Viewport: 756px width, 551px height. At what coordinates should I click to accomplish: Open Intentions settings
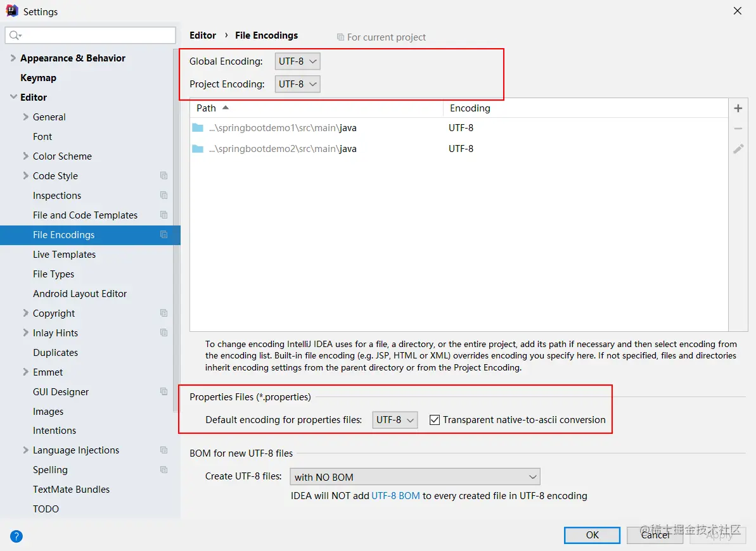pos(54,431)
